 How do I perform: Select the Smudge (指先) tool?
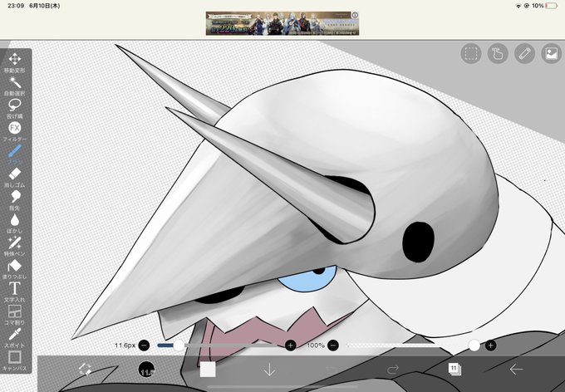(14, 200)
